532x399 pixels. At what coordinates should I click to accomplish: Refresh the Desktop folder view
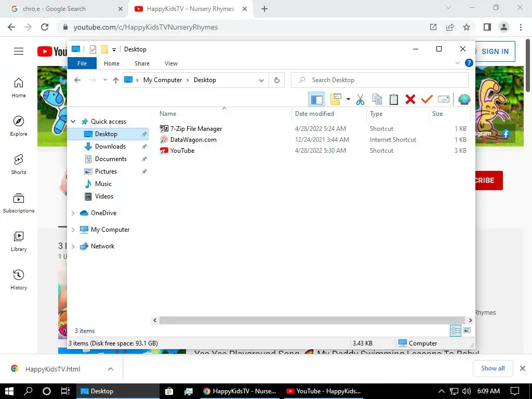tap(277, 80)
